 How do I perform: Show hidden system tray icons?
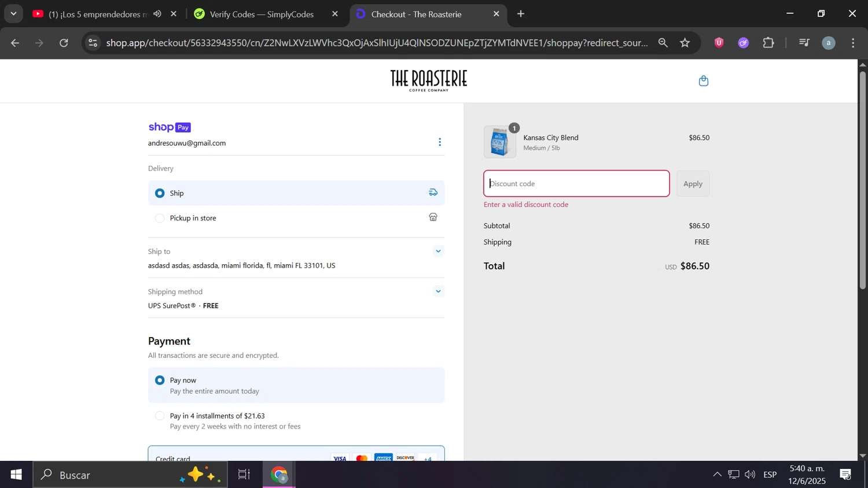coord(717,475)
